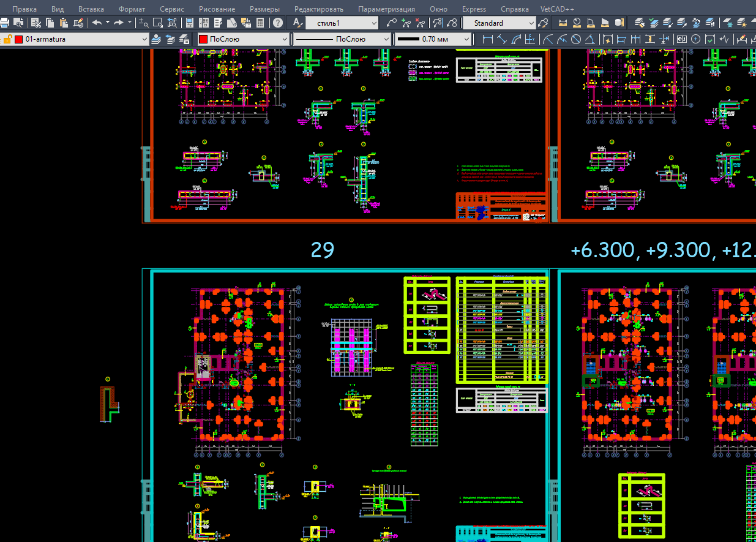
Task: Open the Express menu
Action: 474,9
